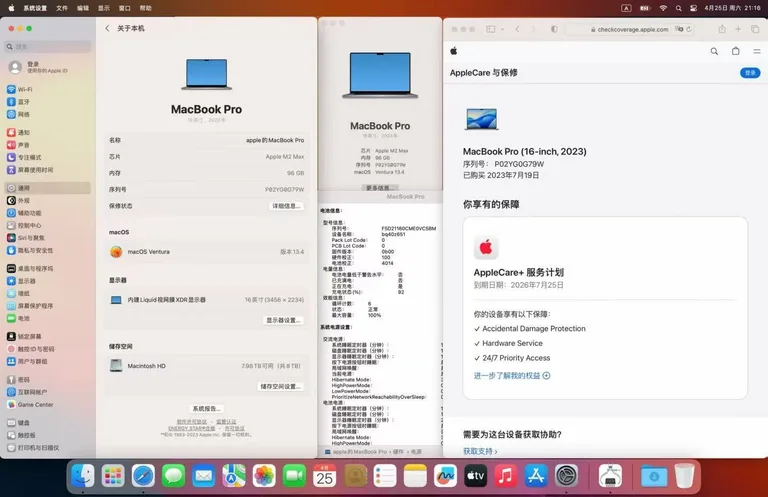
Task: Launch Launchpad from the Dock
Action: [113, 476]
